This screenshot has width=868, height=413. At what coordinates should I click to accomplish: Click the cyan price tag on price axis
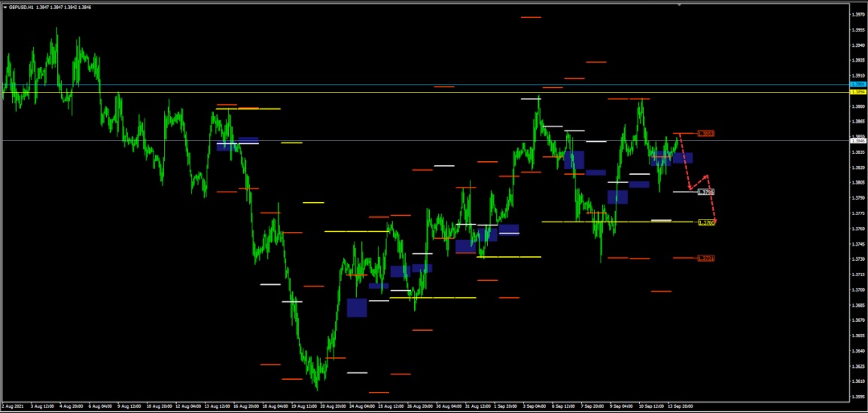[857, 84]
